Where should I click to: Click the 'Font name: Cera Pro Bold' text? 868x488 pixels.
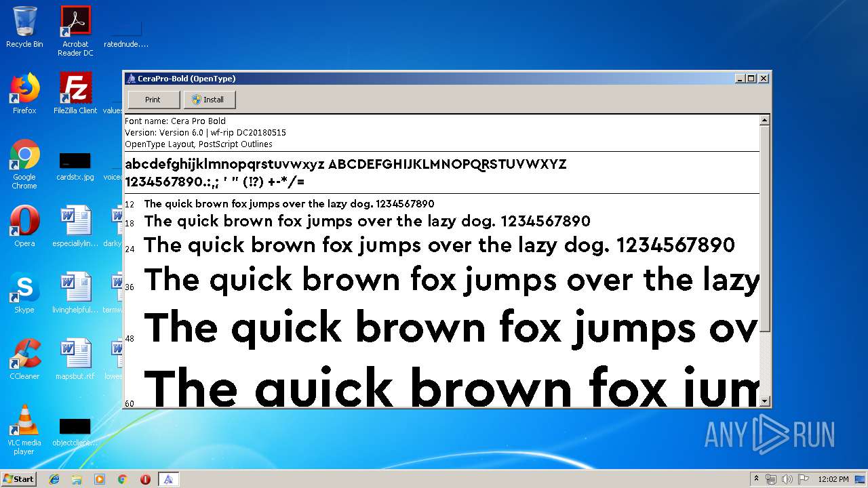(x=176, y=121)
